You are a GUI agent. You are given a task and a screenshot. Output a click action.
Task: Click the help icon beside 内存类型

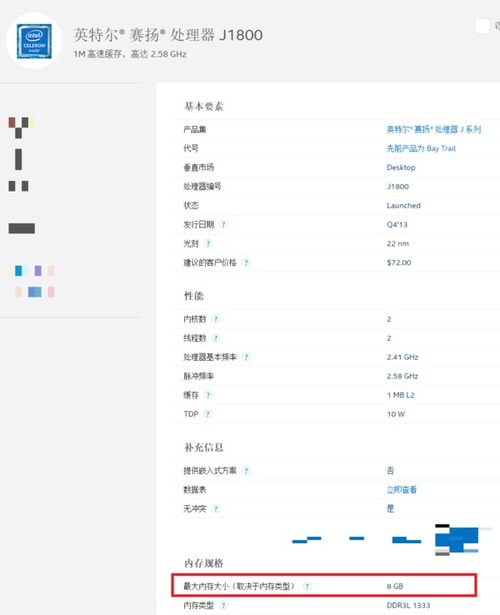click(224, 605)
